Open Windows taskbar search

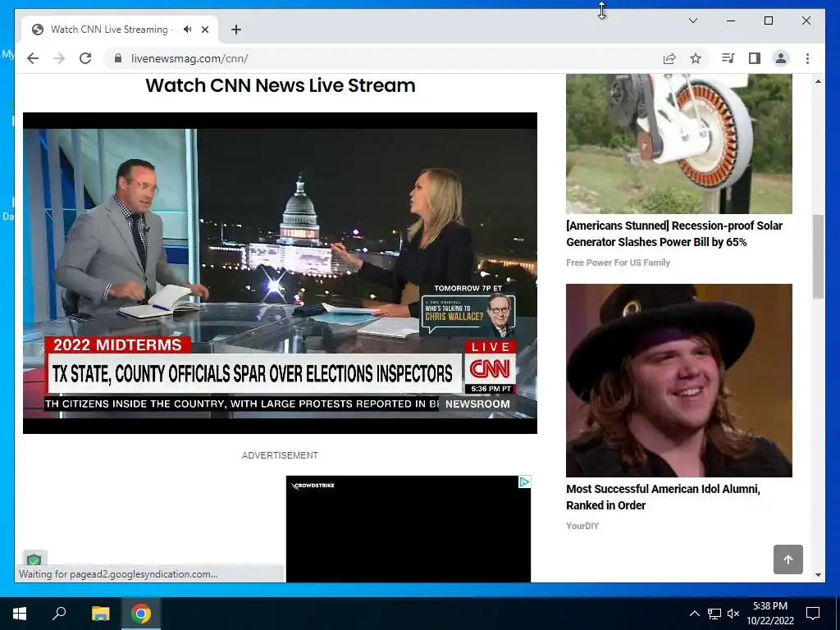point(59,614)
